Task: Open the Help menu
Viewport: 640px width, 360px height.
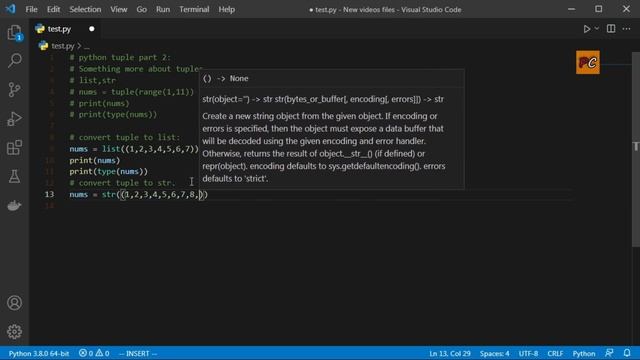Action: click(227, 9)
